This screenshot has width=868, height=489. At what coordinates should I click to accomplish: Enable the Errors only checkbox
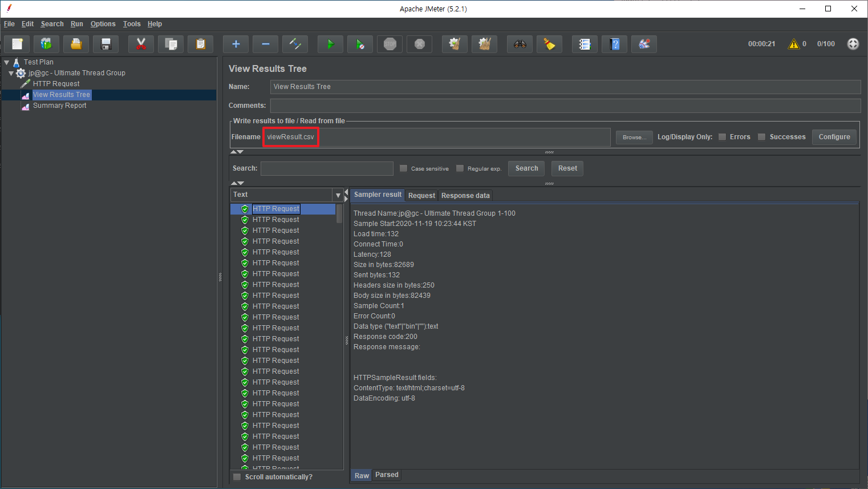click(x=722, y=137)
